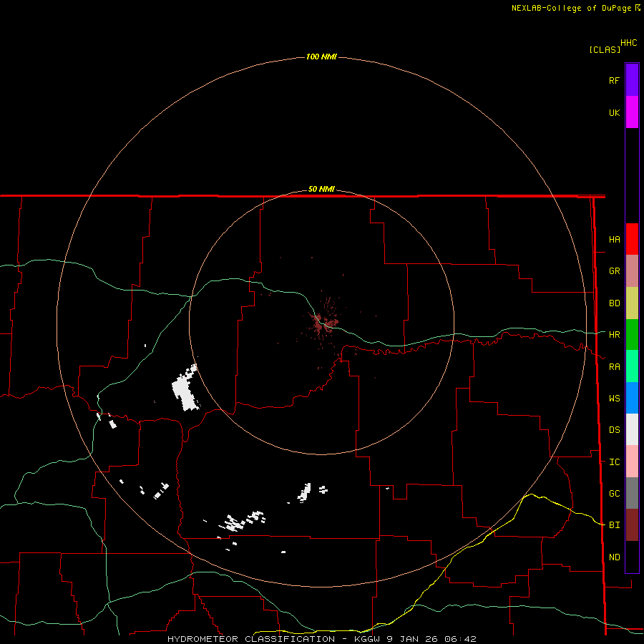Viewport: 644px width, 644px height.
Task: Click the NEXLAB-College of DuPage credit
Action: tap(572, 8)
